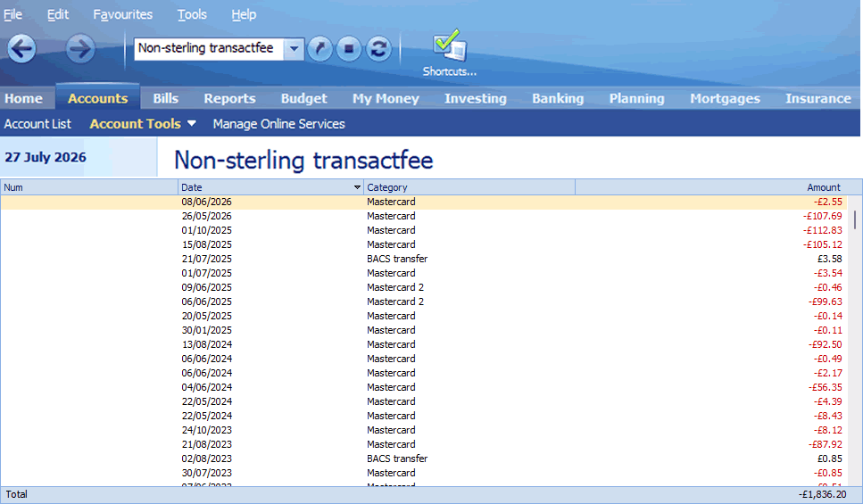Click the -£0.49 amount on 06/06/2024
The image size is (863, 504).
(828, 359)
